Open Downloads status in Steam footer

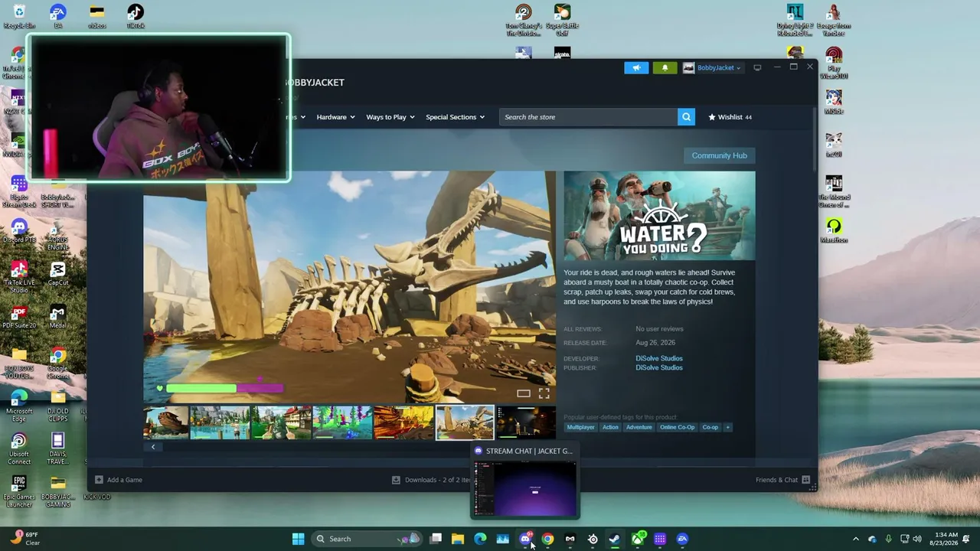433,480
